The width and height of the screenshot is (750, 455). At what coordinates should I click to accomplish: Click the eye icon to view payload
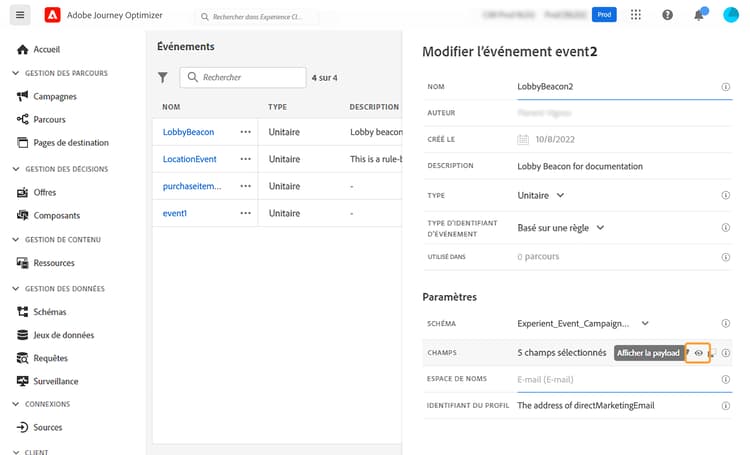[x=698, y=353]
